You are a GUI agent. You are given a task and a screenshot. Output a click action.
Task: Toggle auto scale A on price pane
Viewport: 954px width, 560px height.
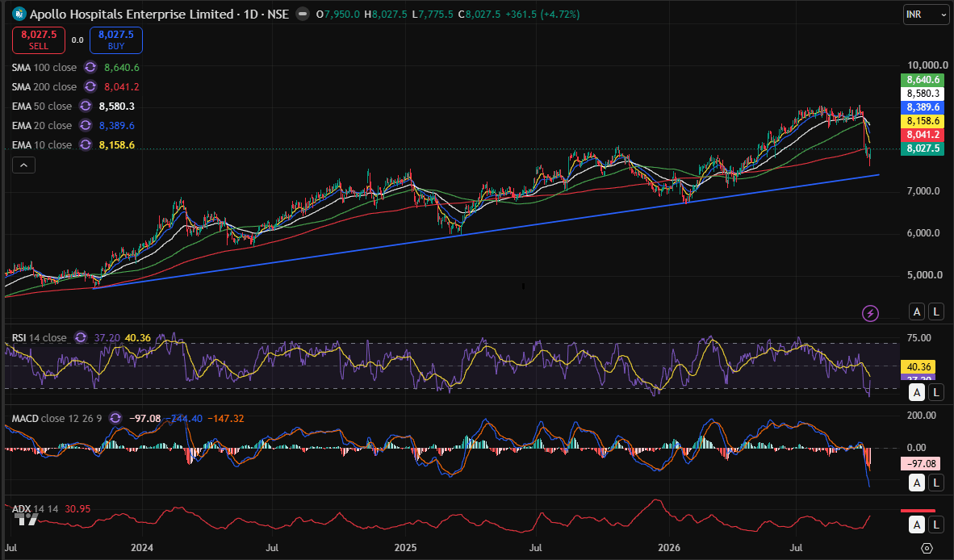point(917,312)
